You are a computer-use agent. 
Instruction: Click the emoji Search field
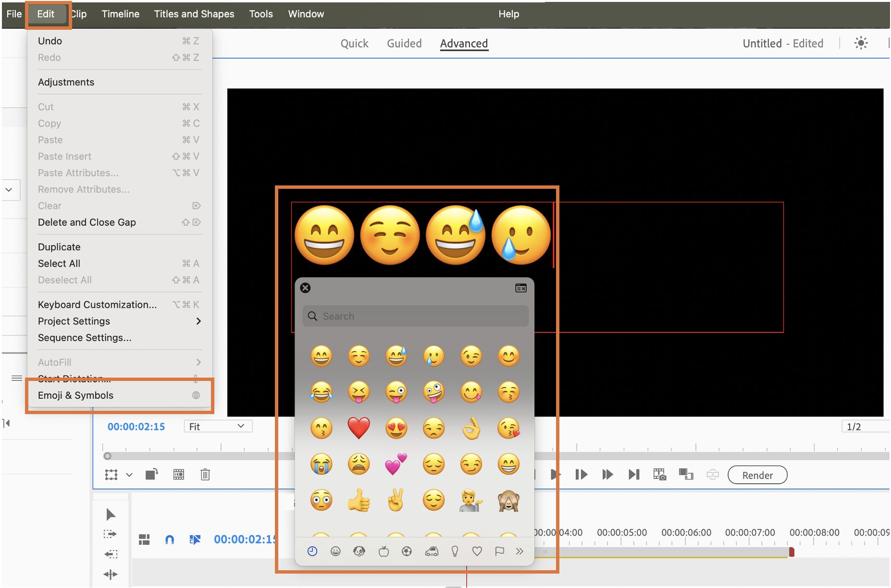[416, 316]
